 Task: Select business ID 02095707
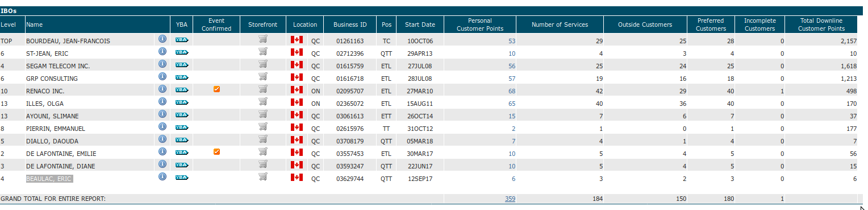coord(350,91)
